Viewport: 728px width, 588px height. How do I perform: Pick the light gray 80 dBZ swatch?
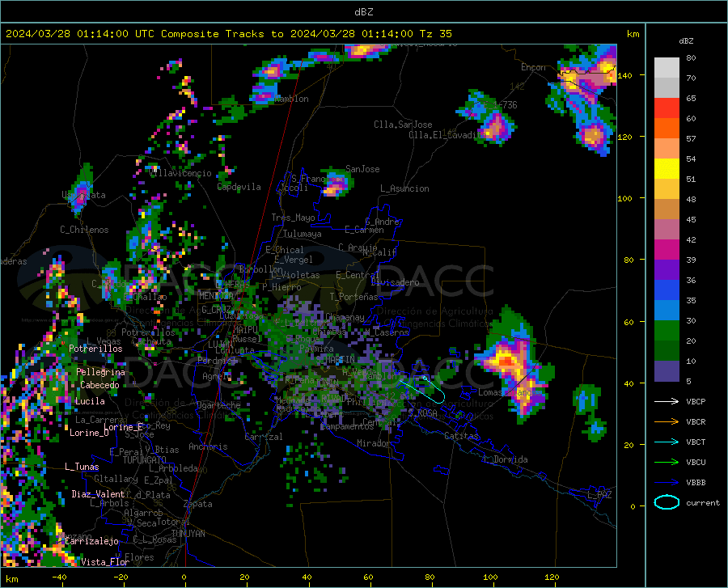[x=667, y=68]
